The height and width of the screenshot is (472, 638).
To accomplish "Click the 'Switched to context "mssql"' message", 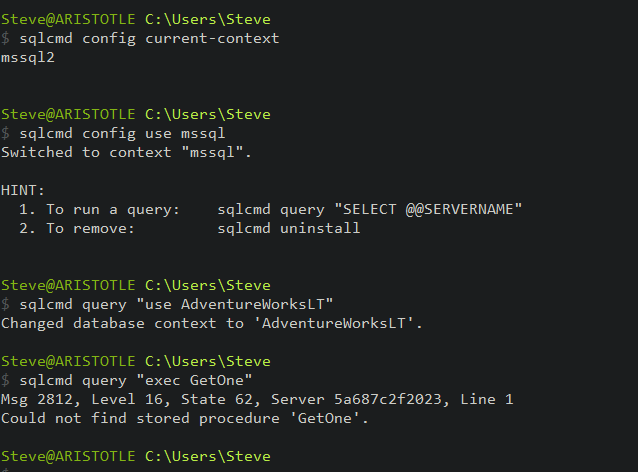I will 126,152.
